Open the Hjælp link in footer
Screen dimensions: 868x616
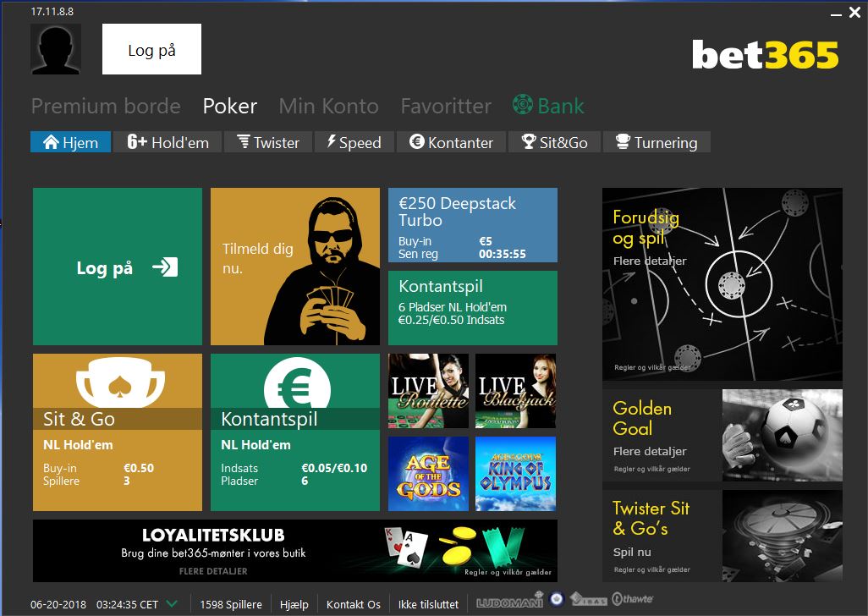click(x=294, y=604)
